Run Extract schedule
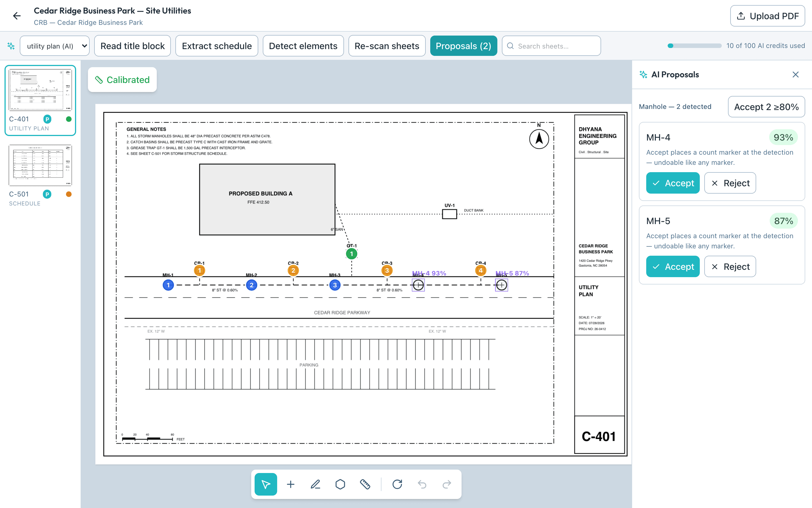812x508 pixels. (x=217, y=46)
